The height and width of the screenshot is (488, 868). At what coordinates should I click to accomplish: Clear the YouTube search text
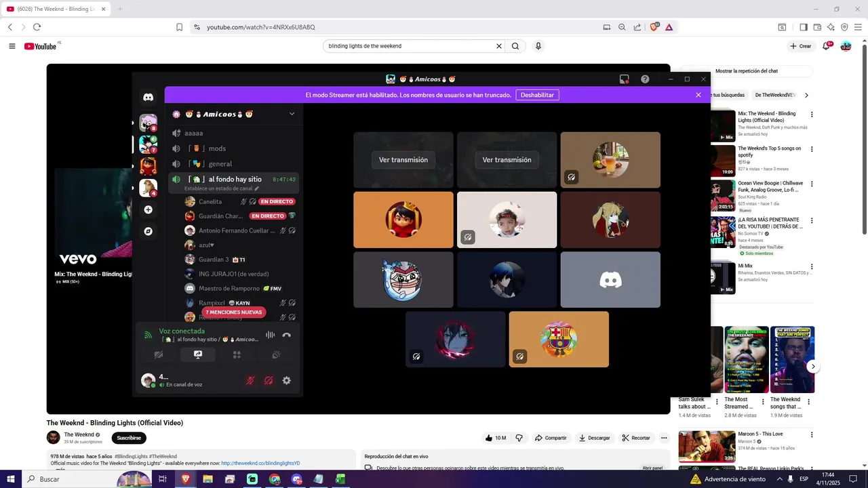[499, 46]
